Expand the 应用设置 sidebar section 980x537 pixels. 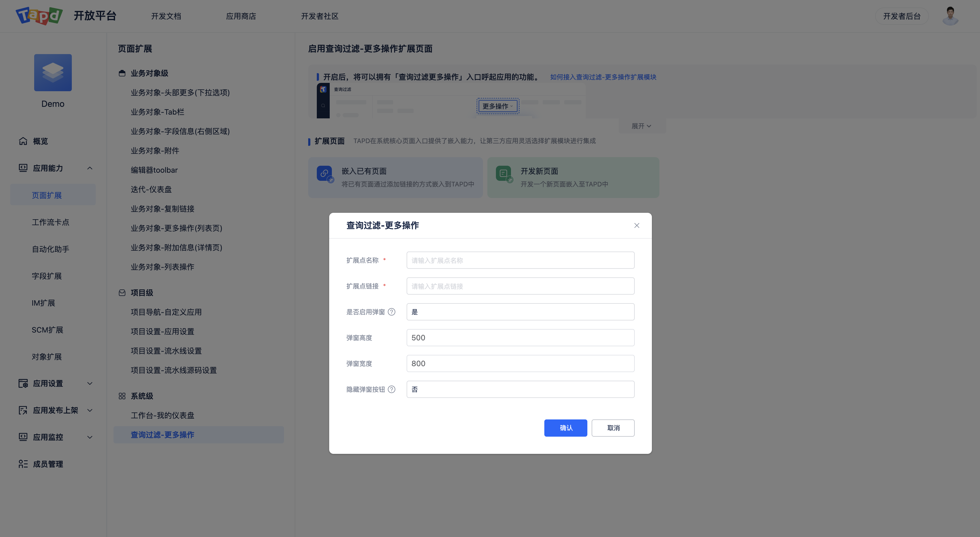[90, 383]
